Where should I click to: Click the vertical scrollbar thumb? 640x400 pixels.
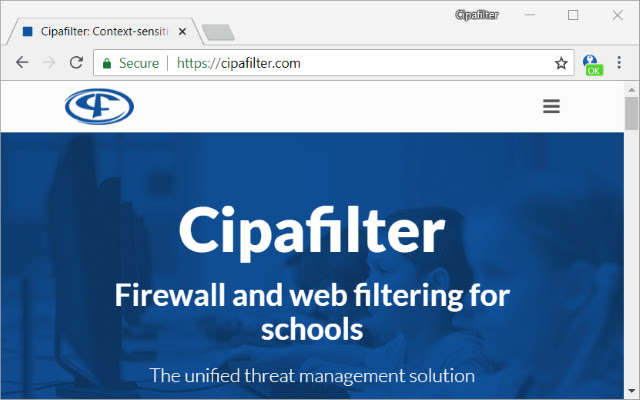[x=631, y=113]
